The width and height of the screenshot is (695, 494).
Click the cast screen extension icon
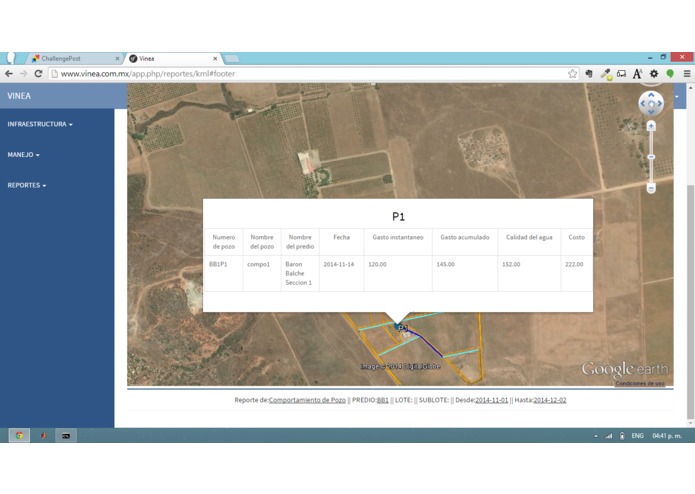coord(621,74)
